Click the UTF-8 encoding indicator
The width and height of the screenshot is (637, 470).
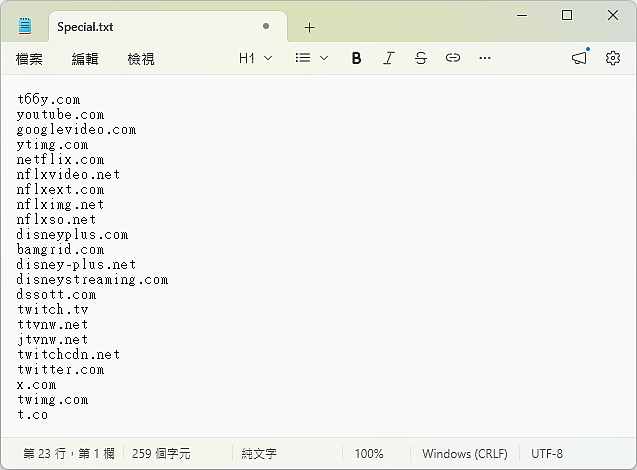[547, 453]
